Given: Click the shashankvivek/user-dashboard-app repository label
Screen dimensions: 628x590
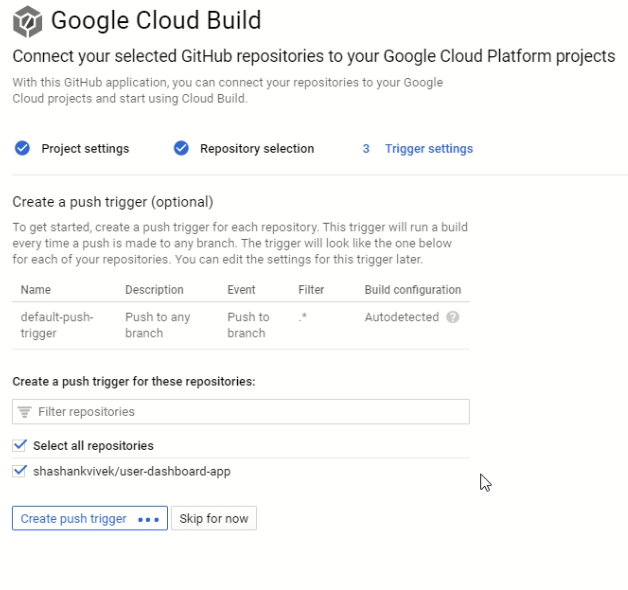Looking at the screenshot, I should click(x=132, y=471).
